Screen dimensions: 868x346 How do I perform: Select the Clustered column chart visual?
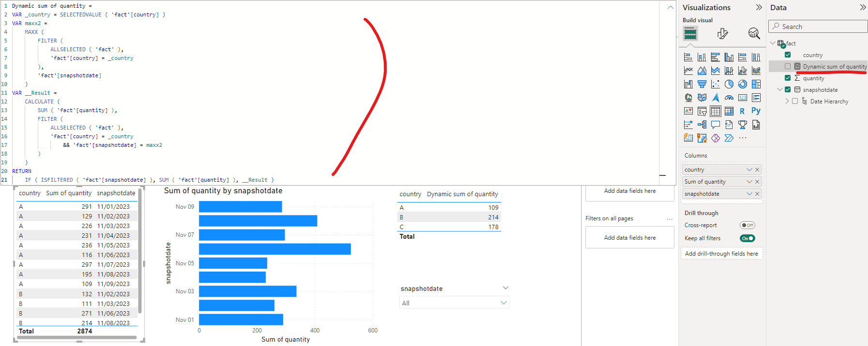729,57
